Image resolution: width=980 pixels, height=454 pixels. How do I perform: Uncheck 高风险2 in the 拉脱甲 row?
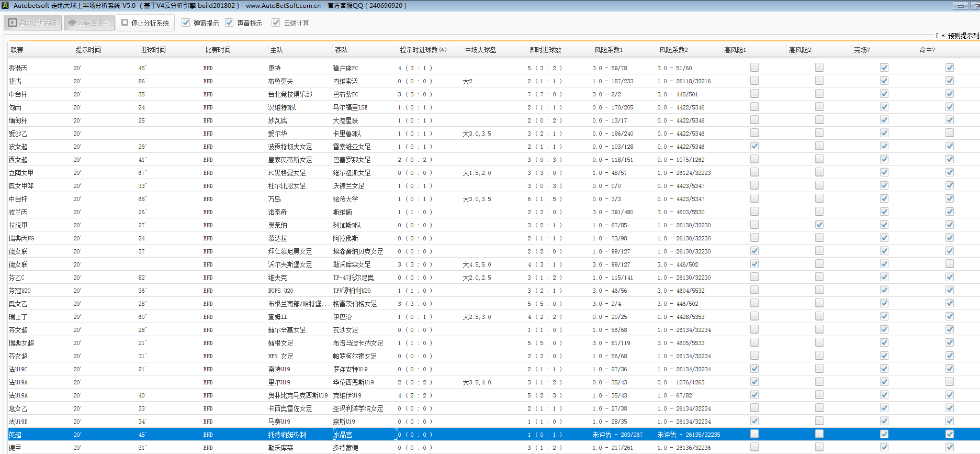tap(819, 225)
